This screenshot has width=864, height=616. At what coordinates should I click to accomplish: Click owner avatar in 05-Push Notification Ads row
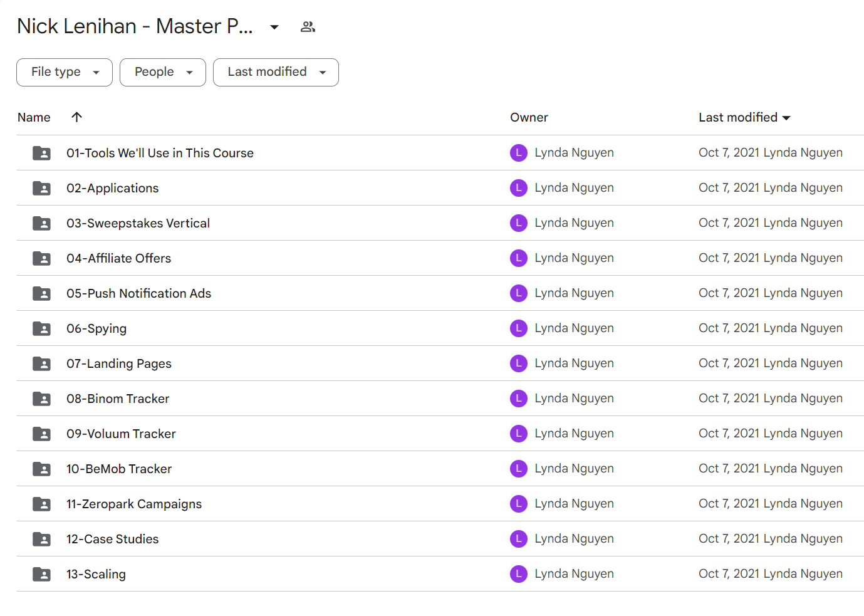click(x=519, y=293)
